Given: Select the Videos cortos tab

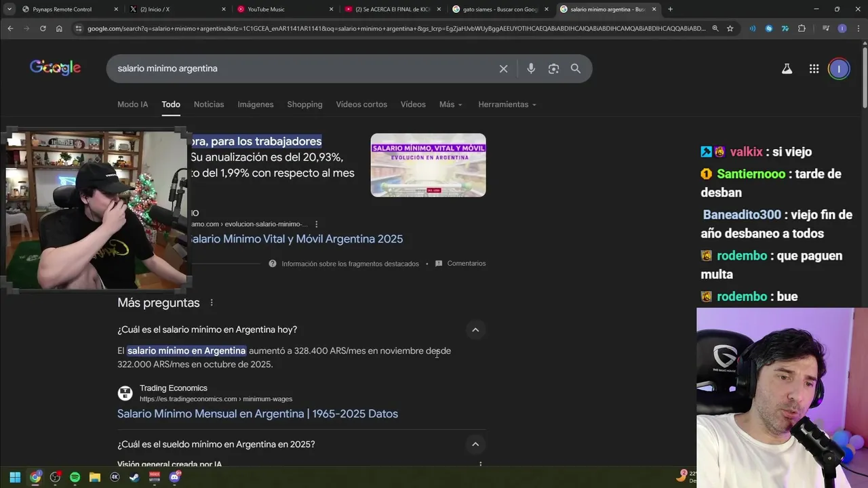Looking at the screenshot, I should (x=361, y=104).
